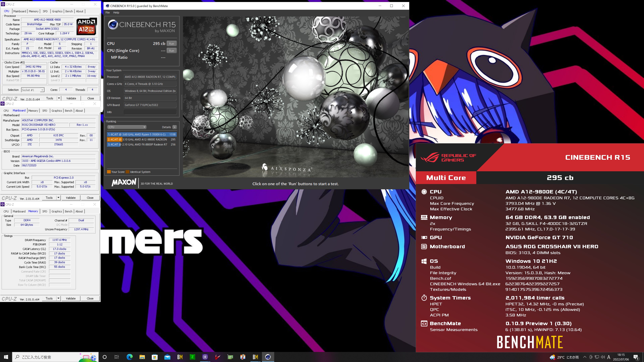Click the Meet Now camera tray icon

pos(591,357)
